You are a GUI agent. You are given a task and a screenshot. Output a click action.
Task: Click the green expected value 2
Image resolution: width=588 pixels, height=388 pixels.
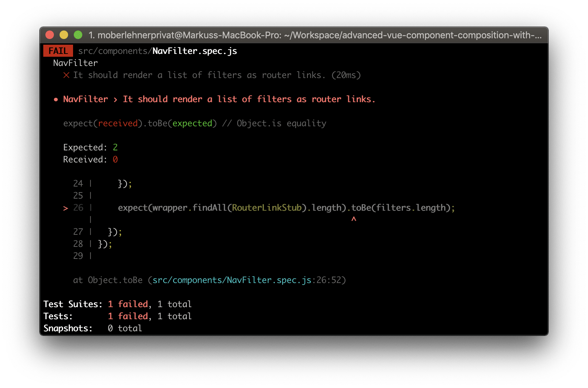point(115,148)
